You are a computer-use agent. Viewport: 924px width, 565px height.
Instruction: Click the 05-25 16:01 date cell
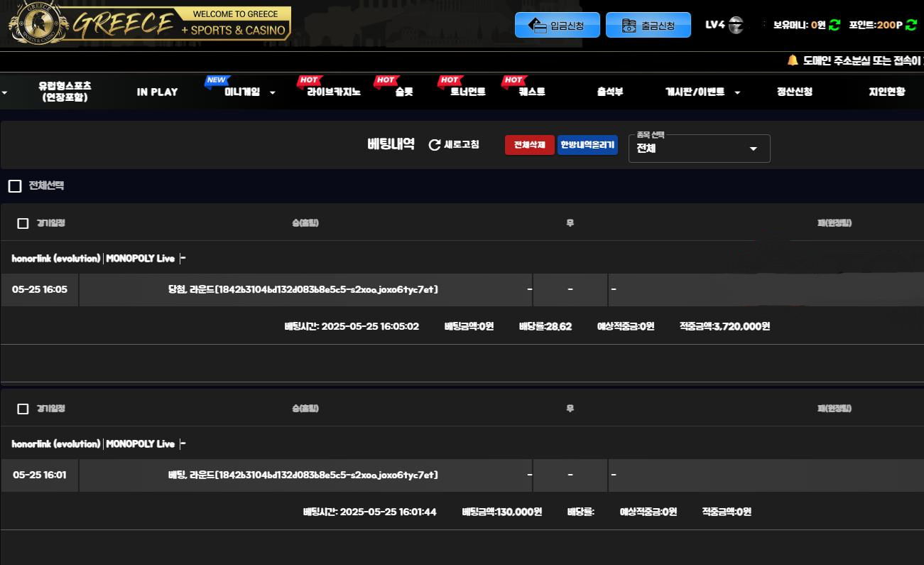pos(40,475)
